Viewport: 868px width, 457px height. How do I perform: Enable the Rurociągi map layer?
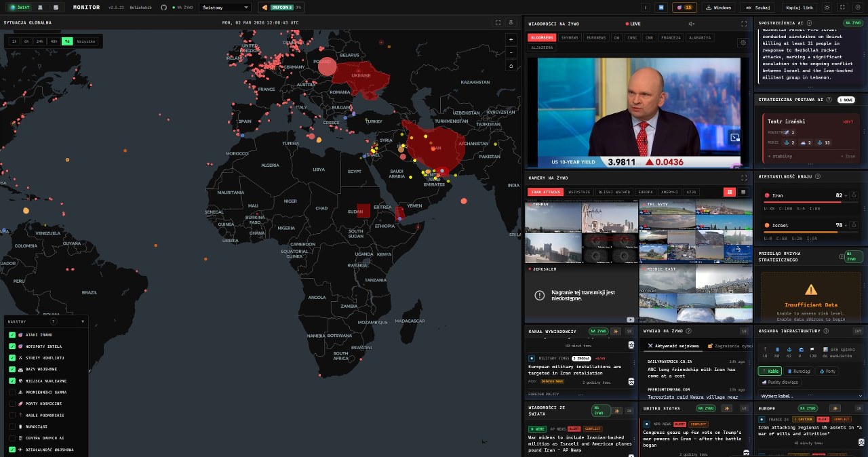pos(12,426)
